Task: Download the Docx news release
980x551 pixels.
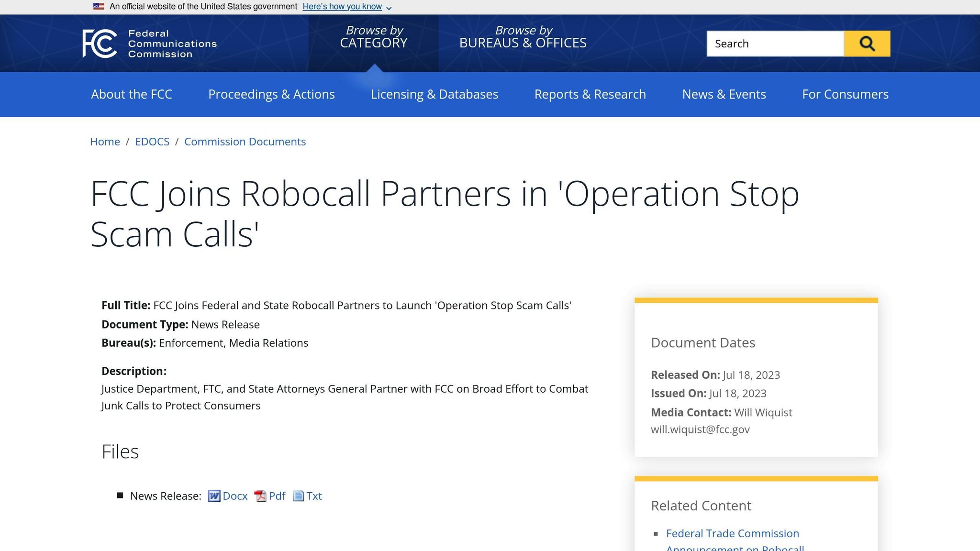Action: point(235,496)
